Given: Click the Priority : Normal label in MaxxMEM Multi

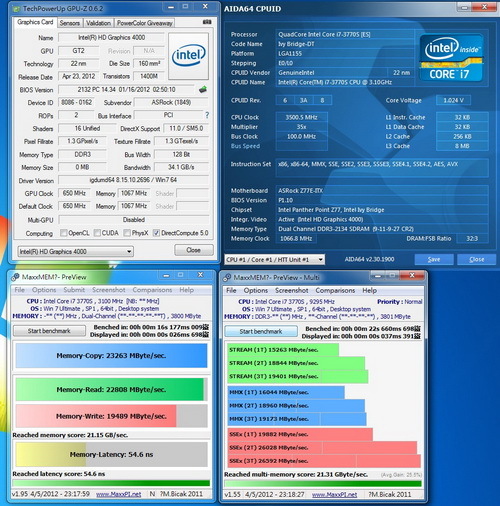Looking at the screenshot, I should click(399, 302).
